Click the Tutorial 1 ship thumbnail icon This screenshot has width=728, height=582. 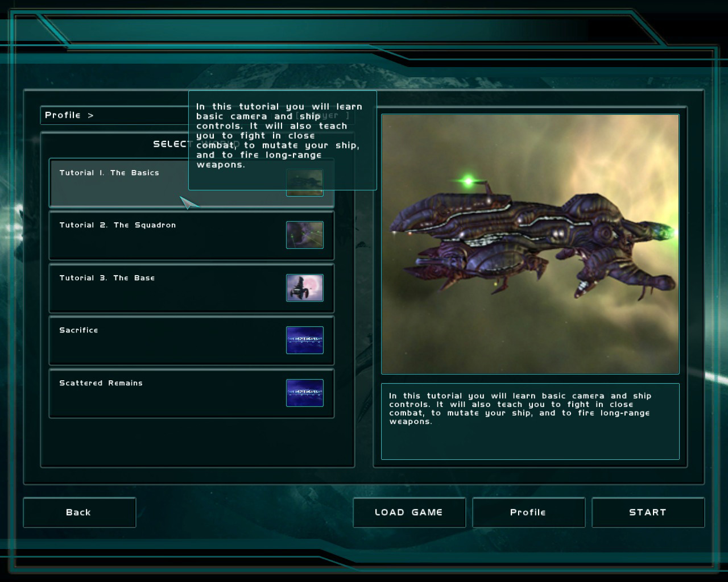point(305,183)
